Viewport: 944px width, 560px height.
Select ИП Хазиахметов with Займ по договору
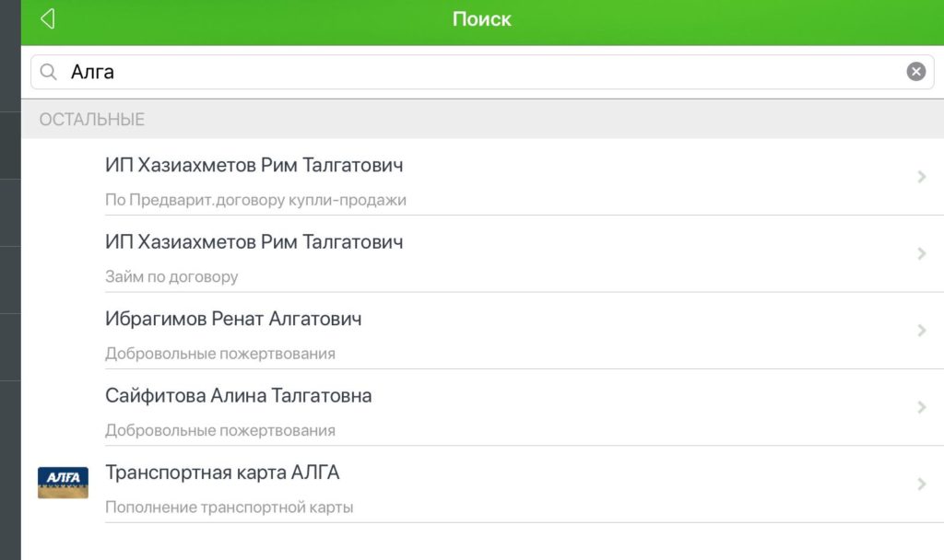coord(254,242)
